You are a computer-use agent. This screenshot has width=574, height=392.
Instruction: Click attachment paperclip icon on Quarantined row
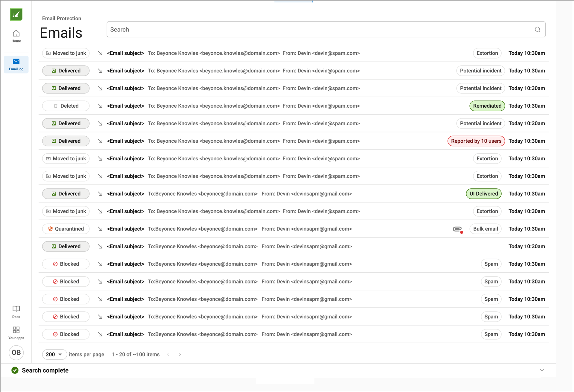(x=457, y=229)
